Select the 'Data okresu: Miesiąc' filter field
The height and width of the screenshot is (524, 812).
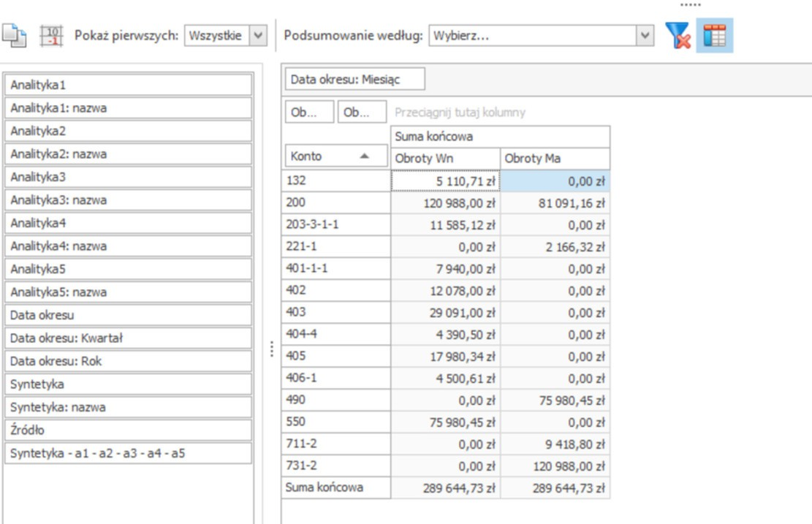(x=354, y=80)
